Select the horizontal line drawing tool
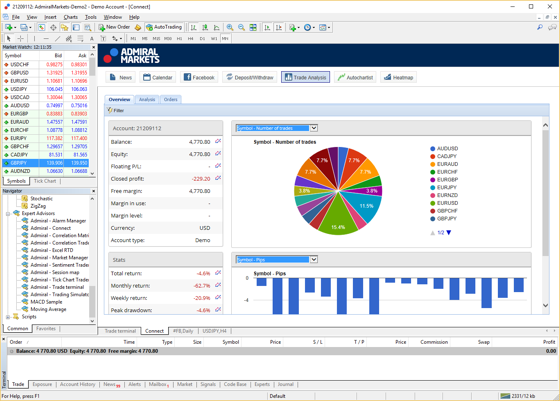560x401 pixels. pos(46,38)
